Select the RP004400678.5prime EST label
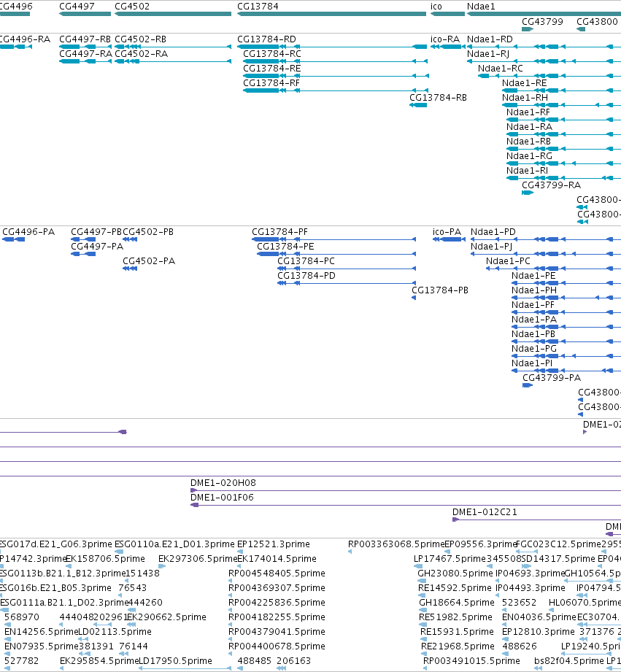The image size is (621, 672). [277, 646]
